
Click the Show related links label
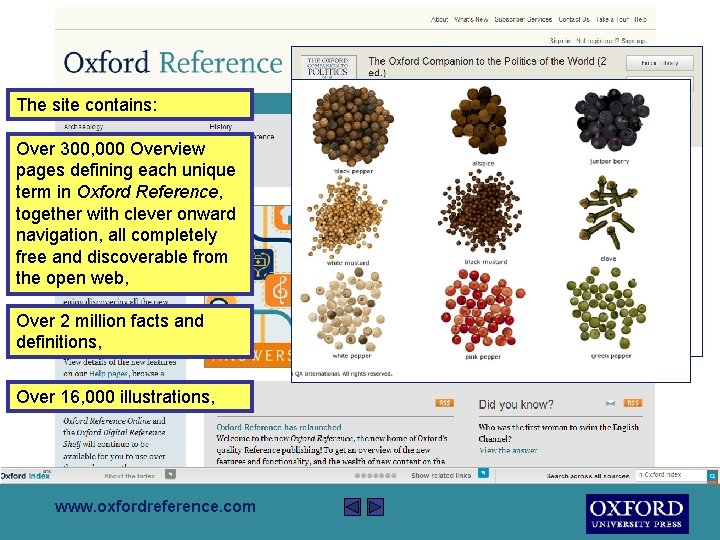coord(441,476)
